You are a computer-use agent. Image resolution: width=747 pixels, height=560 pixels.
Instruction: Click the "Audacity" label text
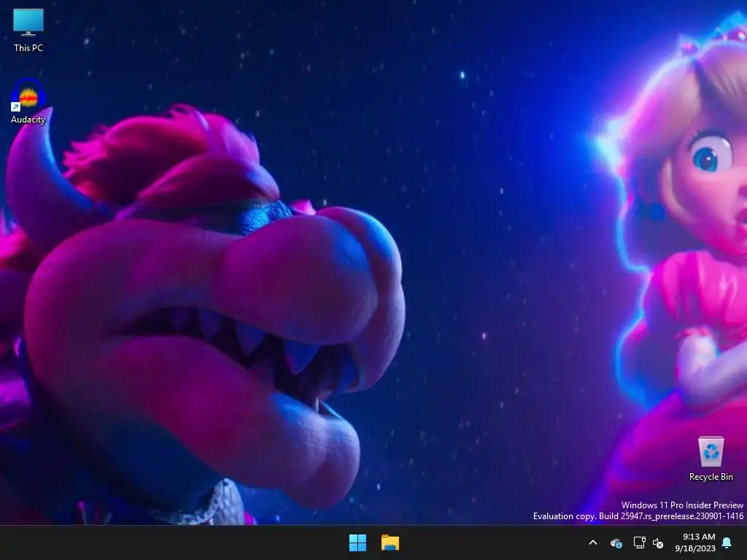(28, 120)
